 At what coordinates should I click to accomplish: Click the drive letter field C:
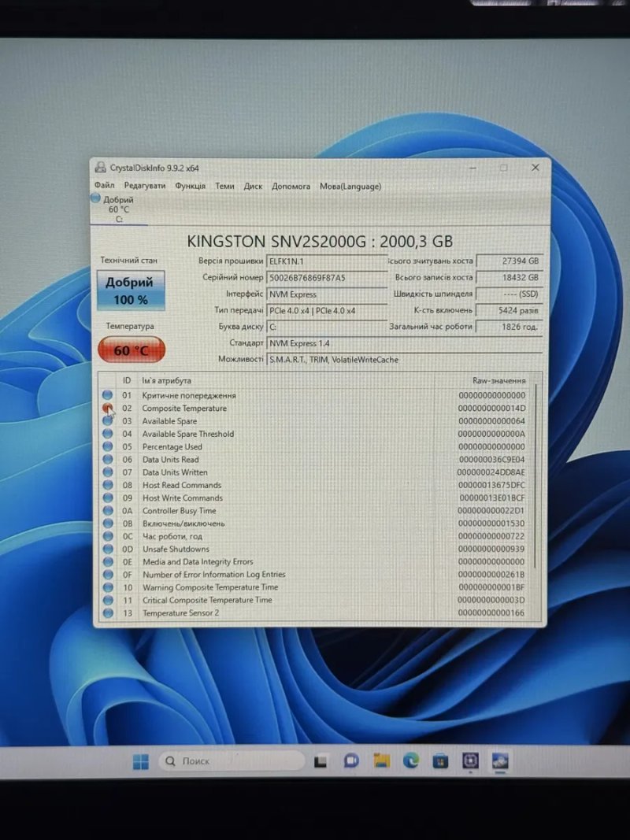(x=327, y=327)
